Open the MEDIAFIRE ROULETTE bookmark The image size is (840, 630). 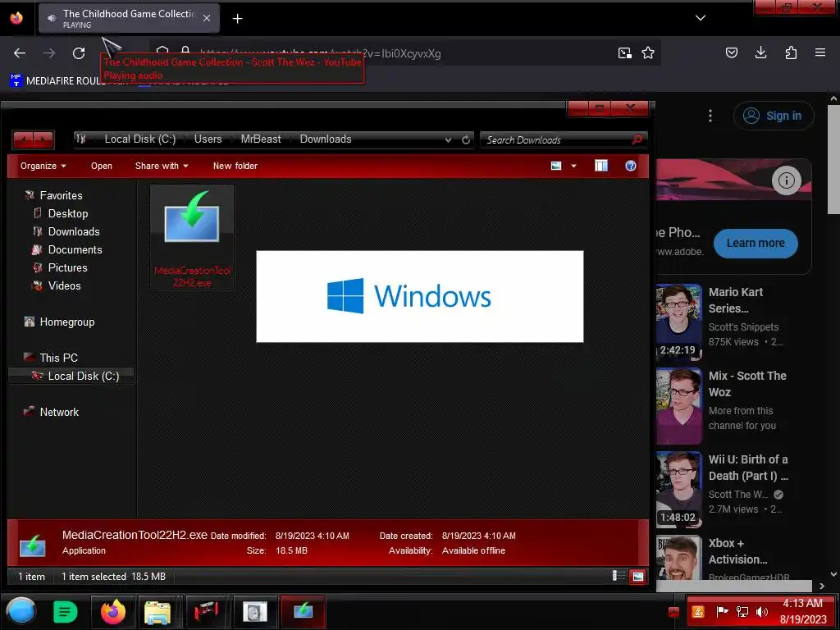[x=70, y=81]
